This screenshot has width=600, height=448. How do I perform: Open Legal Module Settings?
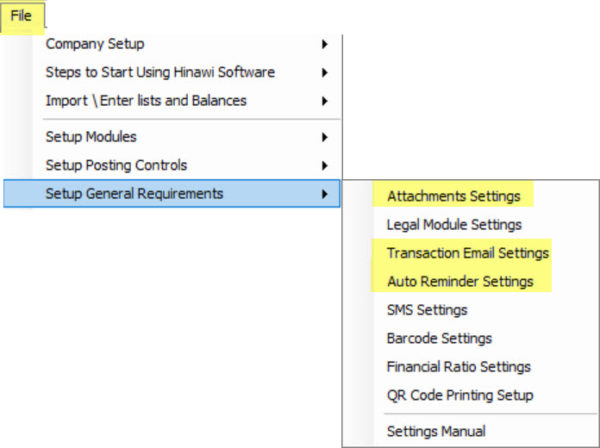(471, 225)
